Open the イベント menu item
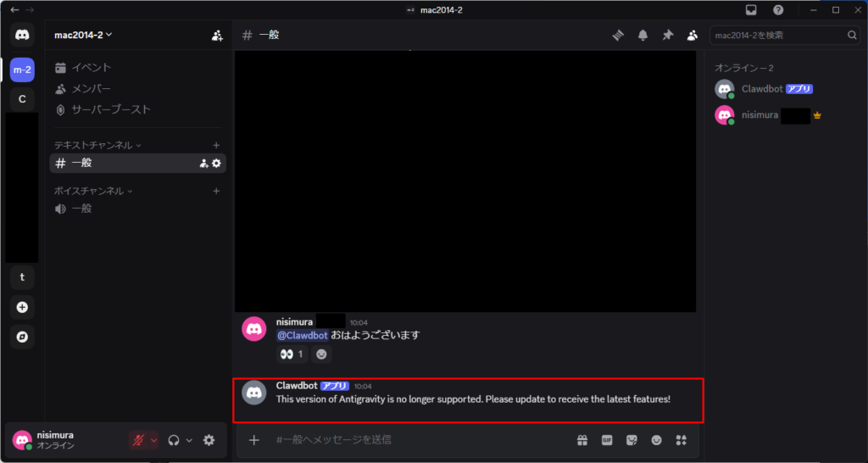 tap(91, 68)
